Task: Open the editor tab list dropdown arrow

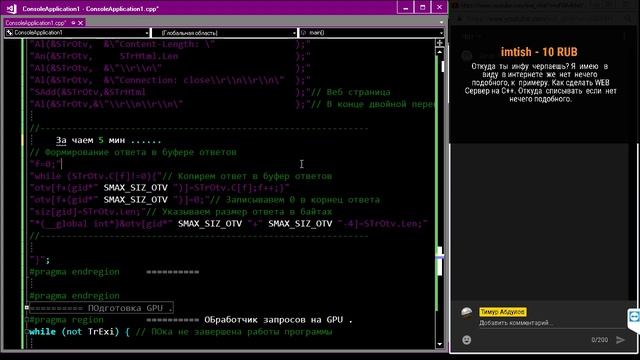Action: click(441, 22)
